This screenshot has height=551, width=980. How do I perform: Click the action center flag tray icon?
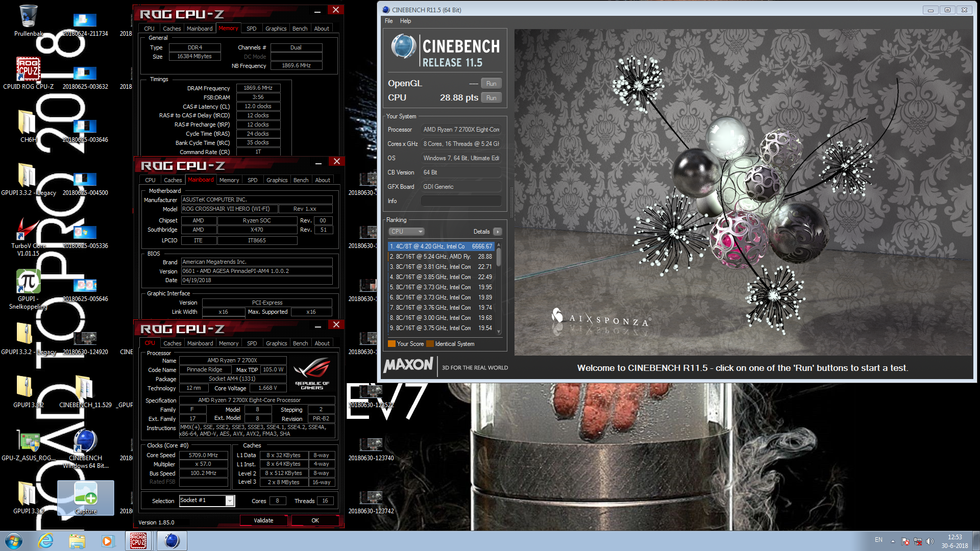(905, 541)
